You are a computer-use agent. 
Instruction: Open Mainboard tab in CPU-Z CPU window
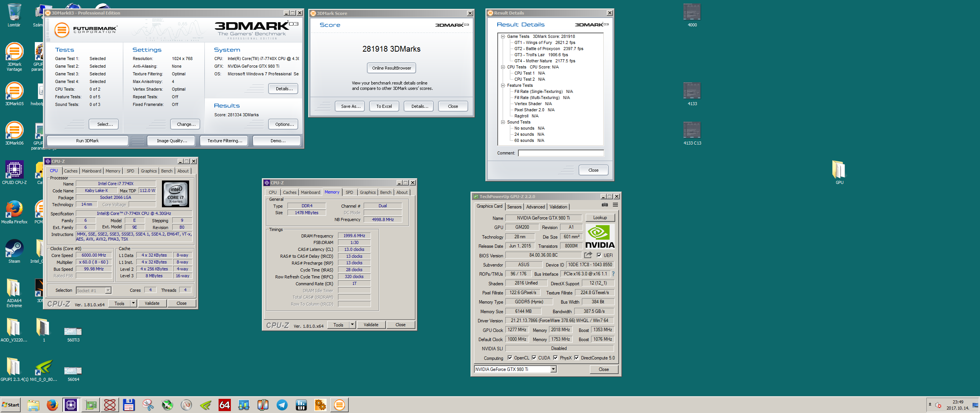click(x=91, y=171)
